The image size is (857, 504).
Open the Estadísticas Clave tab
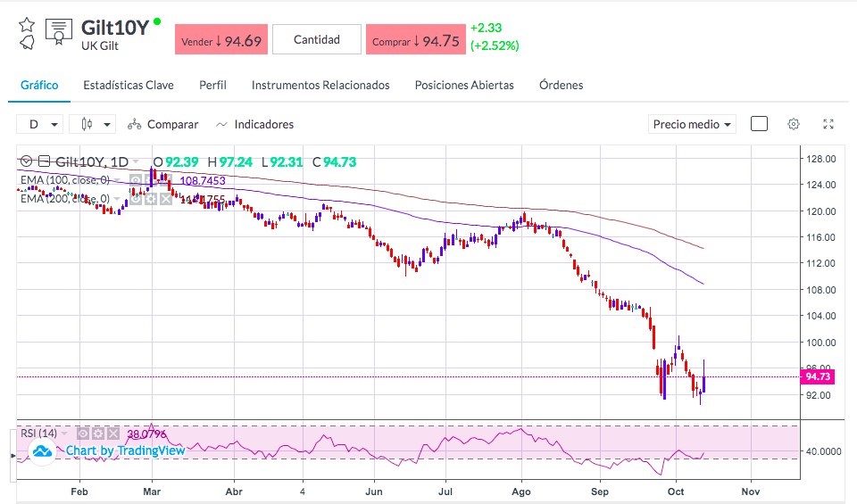[x=129, y=85]
